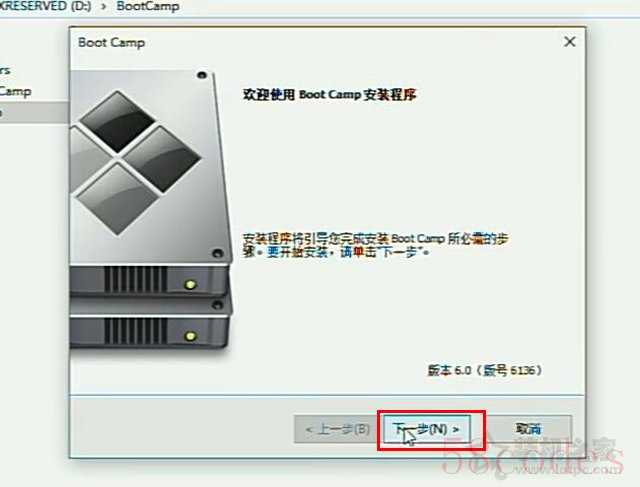Select sidebar item ending in "Camp"

pyautogui.click(x=16, y=91)
